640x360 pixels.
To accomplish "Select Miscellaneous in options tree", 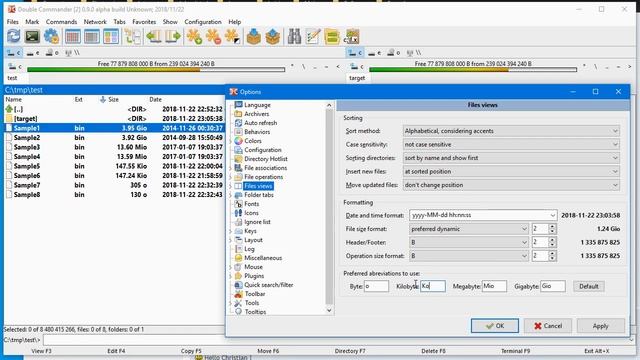I will (x=263, y=258).
